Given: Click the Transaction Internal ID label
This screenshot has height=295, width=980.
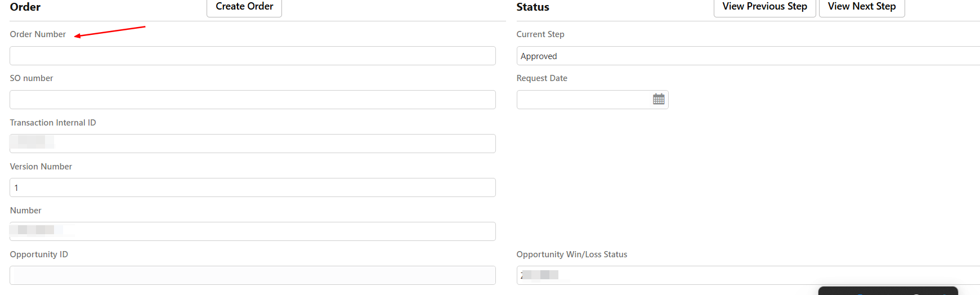Looking at the screenshot, I should pyautogui.click(x=53, y=123).
